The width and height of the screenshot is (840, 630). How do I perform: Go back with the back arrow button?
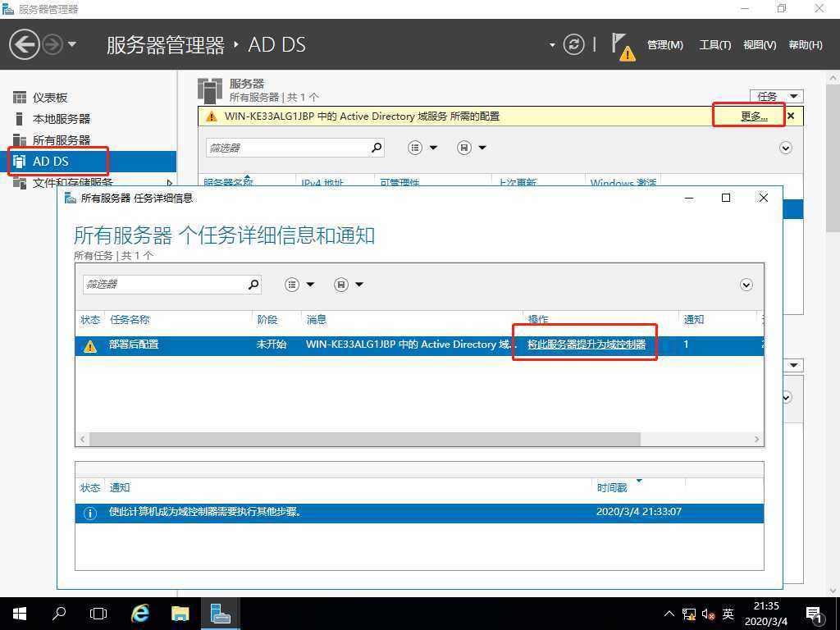[x=24, y=44]
